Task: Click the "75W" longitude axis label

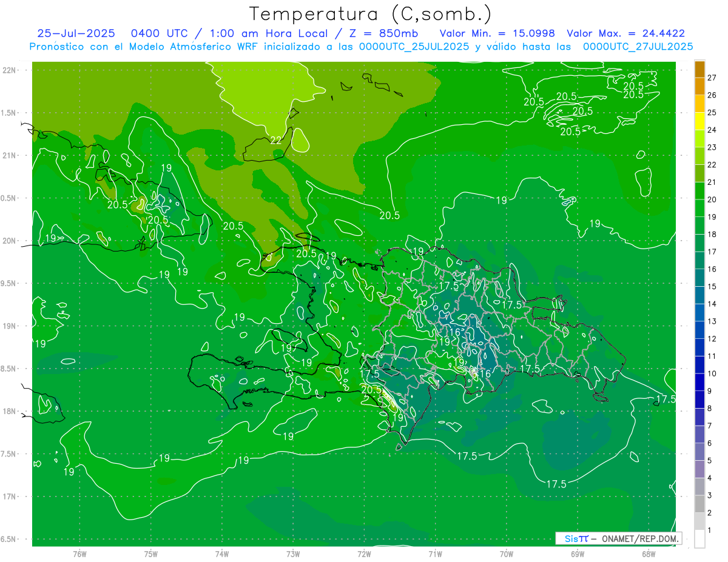Action: [x=151, y=554]
